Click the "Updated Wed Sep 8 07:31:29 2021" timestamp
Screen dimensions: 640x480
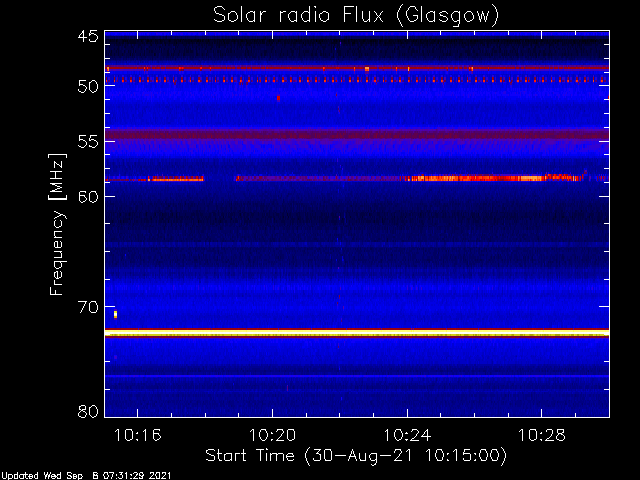(86, 476)
